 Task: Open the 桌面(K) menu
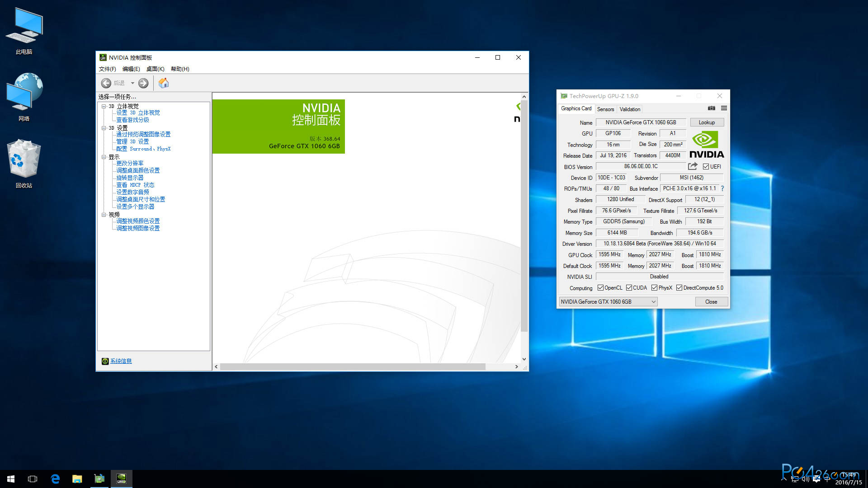[155, 69]
